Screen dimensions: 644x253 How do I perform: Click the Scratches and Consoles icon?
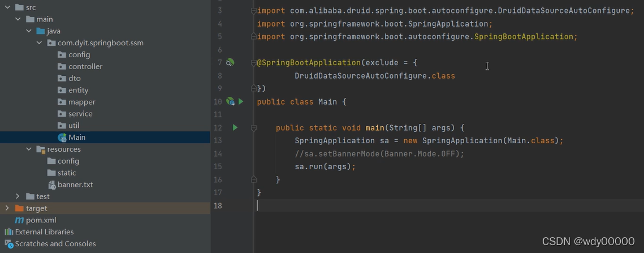(8, 244)
